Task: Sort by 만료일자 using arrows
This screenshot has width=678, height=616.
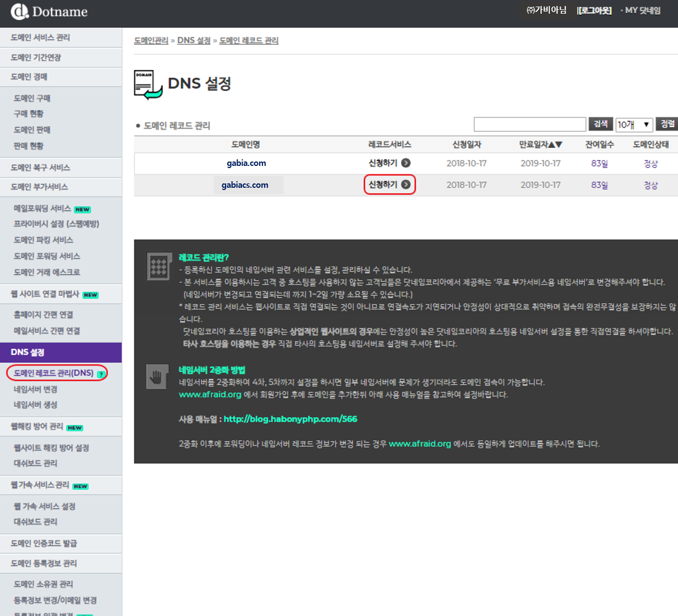Action: coord(555,145)
